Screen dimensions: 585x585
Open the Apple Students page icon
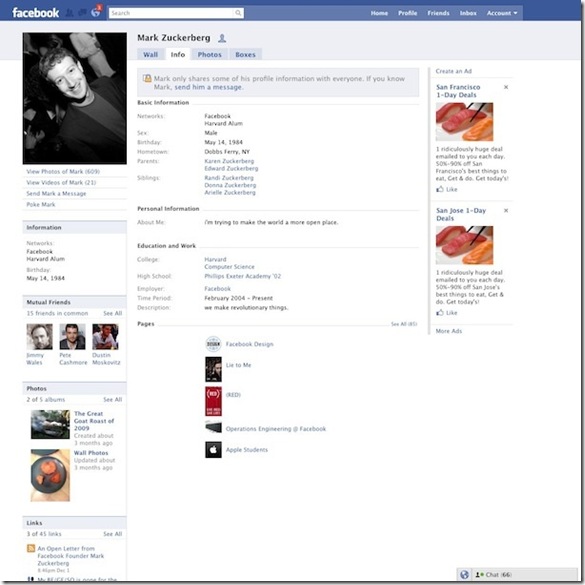(213, 450)
